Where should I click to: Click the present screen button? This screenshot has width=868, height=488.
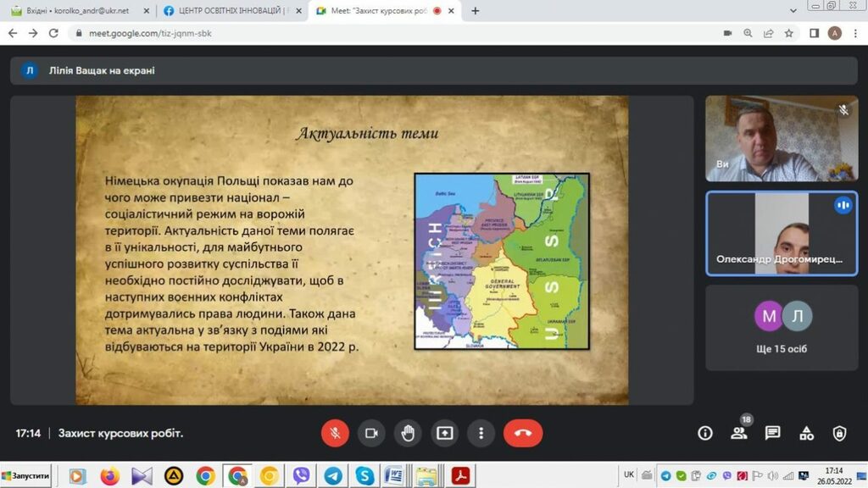coord(444,433)
